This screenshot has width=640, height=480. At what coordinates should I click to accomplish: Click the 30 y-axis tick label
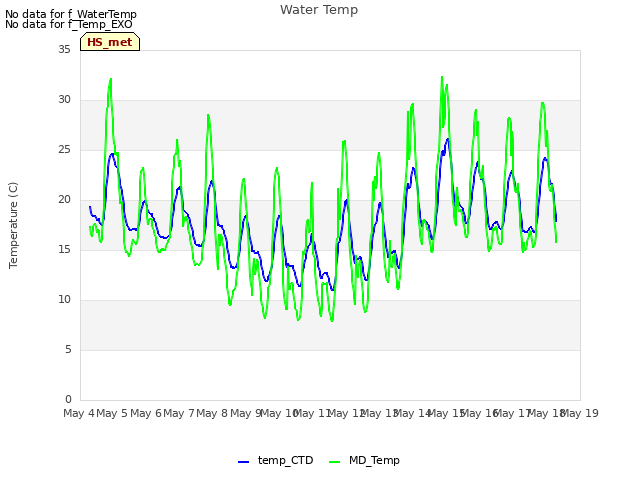[64, 100]
